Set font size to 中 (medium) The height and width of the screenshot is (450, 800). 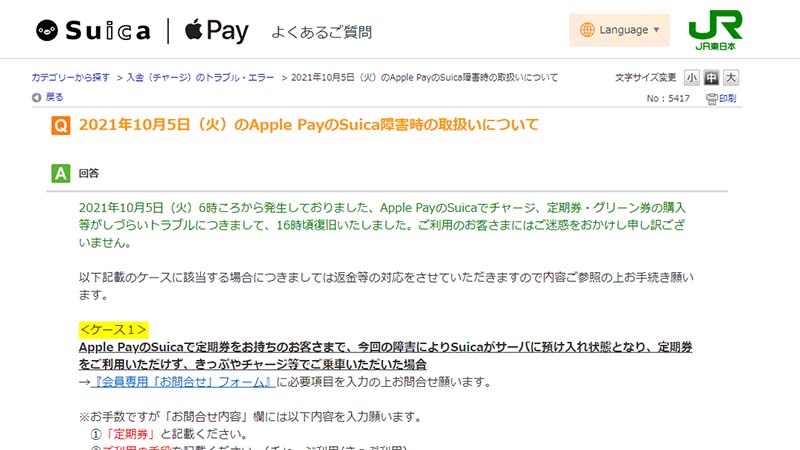click(711, 78)
